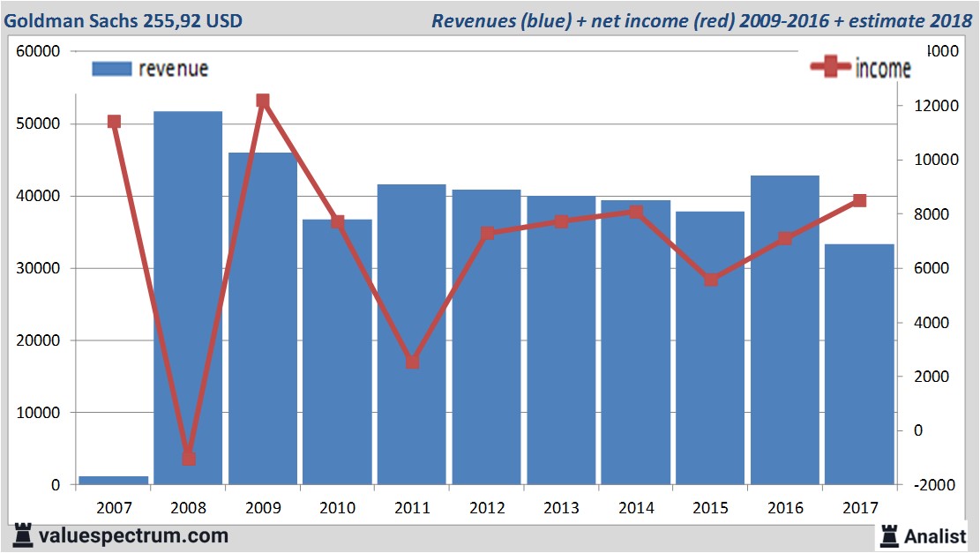Click the 10000 left axis value

(38, 413)
